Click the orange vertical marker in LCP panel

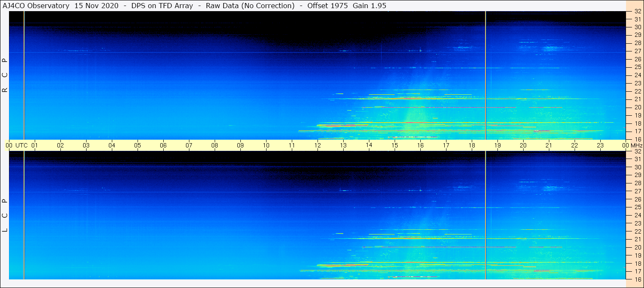pos(485,214)
